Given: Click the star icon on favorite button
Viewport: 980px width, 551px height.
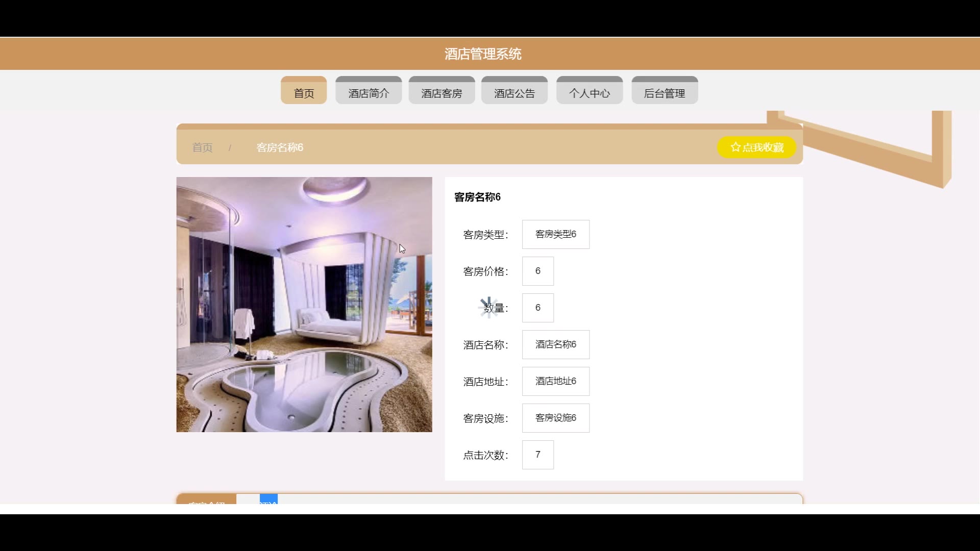Looking at the screenshot, I should tap(735, 147).
